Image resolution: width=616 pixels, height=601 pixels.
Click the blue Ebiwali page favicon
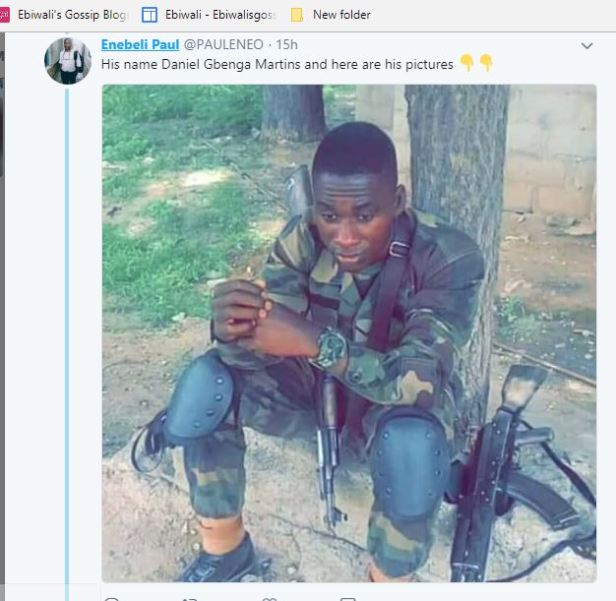[x=150, y=15]
